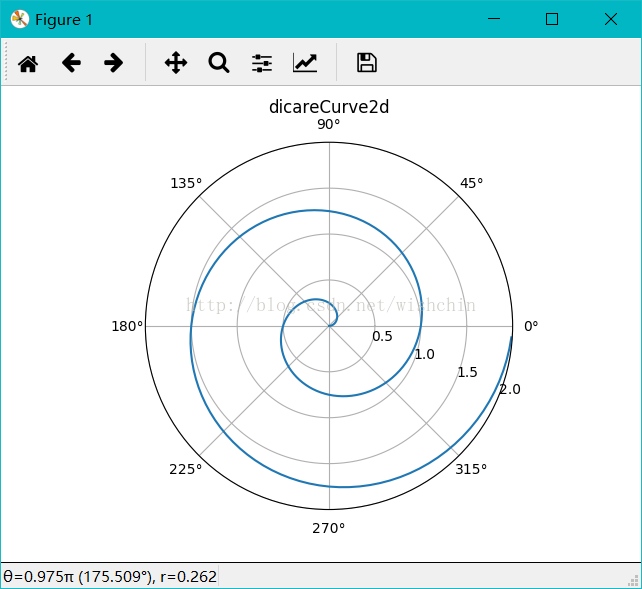Open Edit axis curves chart icon
This screenshot has width=642, height=589.
(x=305, y=63)
